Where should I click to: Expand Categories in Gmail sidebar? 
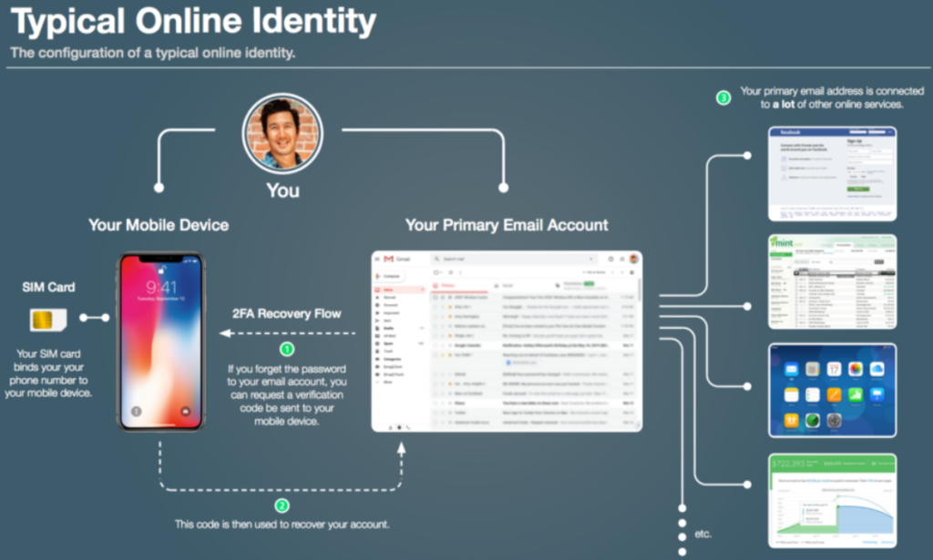(x=392, y=359)
